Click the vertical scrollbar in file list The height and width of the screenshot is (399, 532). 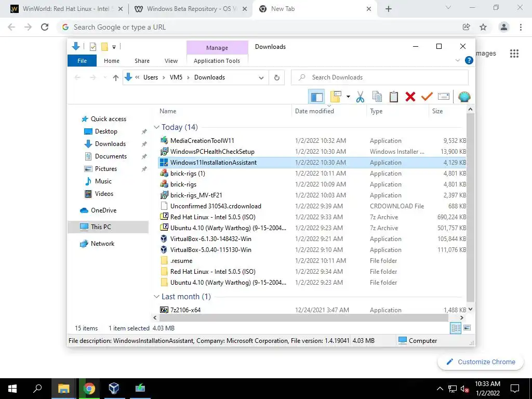click(x=470, y=208)
